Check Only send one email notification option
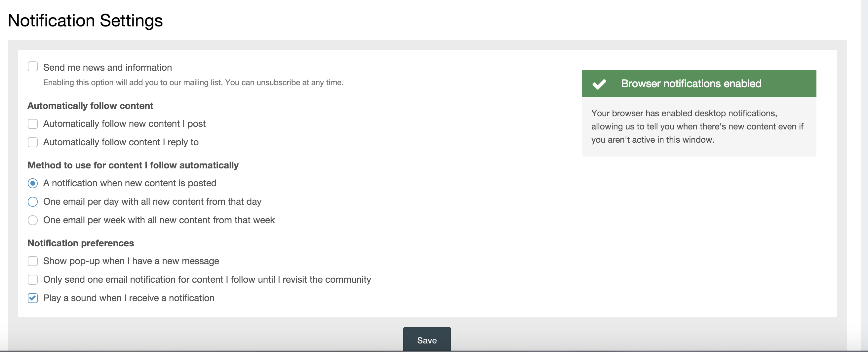This screenshot has width=868, height=352. pyautogui.click(x=33, y=280)
